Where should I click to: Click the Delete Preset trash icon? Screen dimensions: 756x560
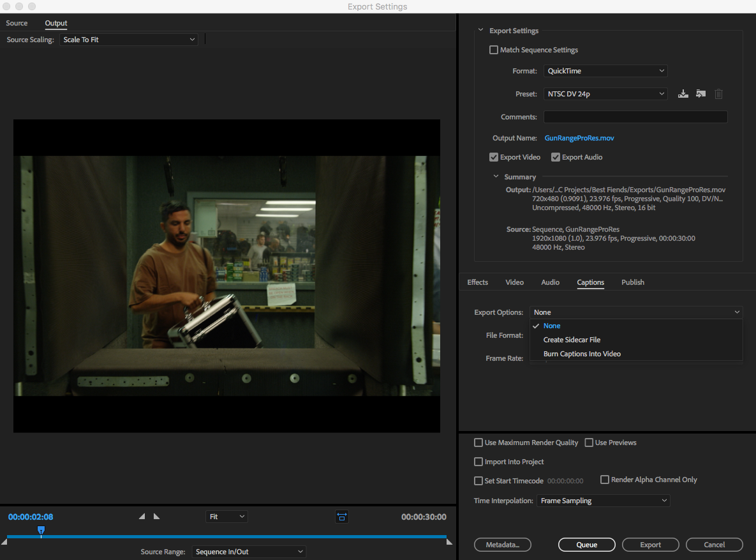point(718,94)
